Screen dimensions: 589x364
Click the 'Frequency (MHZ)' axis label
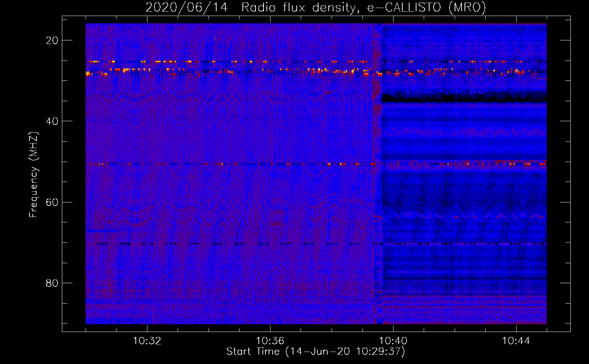coord(33,175)
